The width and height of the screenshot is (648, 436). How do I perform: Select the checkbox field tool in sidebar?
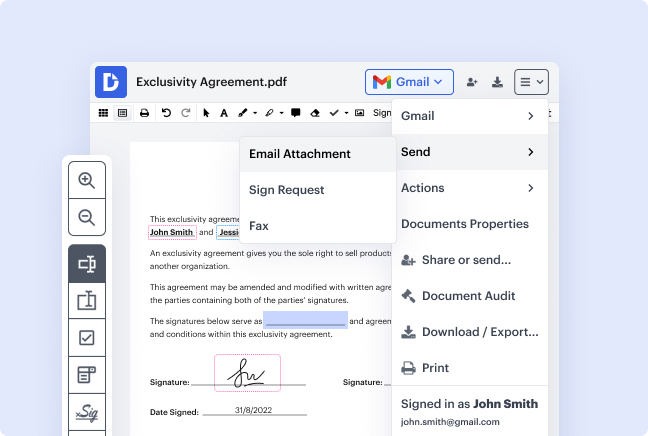[86, 338]
